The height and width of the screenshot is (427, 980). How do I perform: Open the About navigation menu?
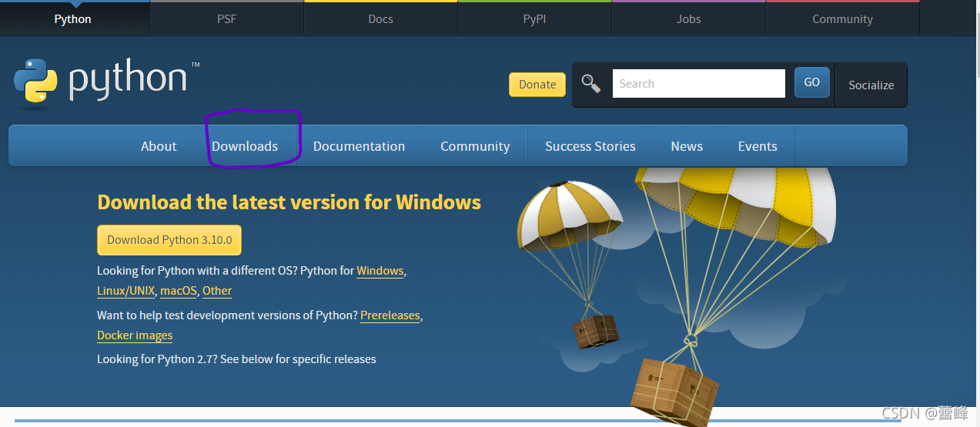point(159,146)
